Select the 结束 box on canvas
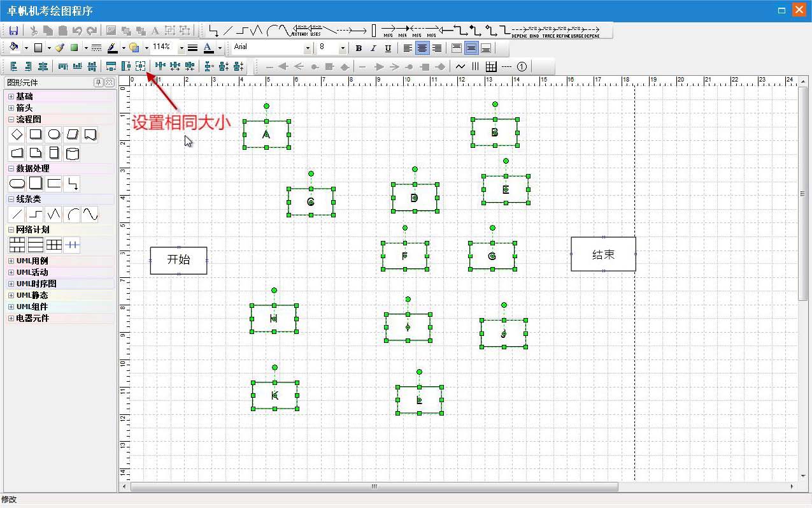Image resolution: width=812 pixels, height=508 pixels. tap(603, 254)
